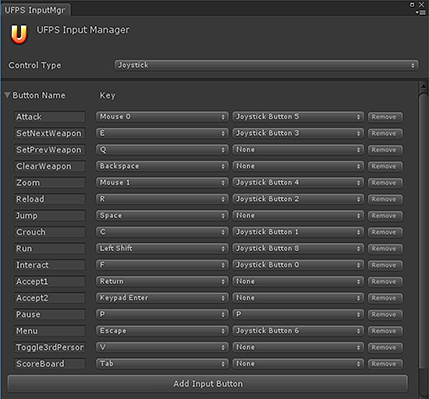Edit the Zoom button name field
This screenshot has height=399, width=429.
(50, 183)
